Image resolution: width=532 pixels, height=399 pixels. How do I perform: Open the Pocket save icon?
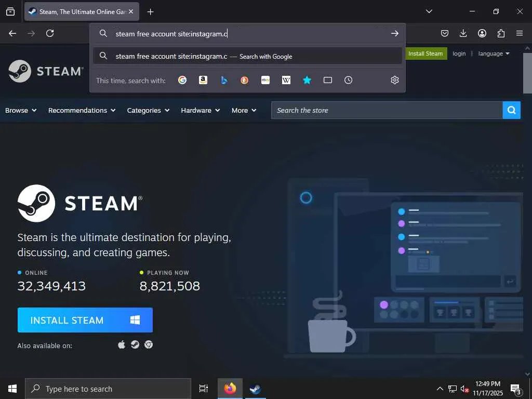point(445,33)
